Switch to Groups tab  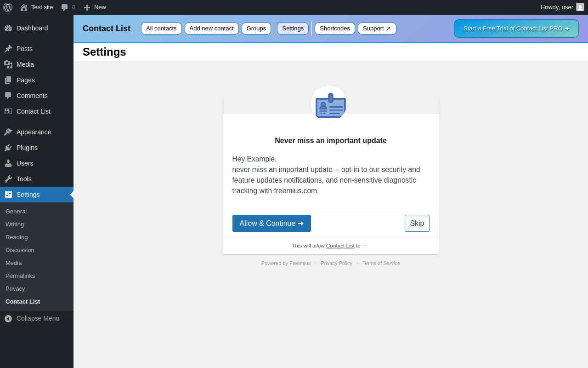coord(256,29)
